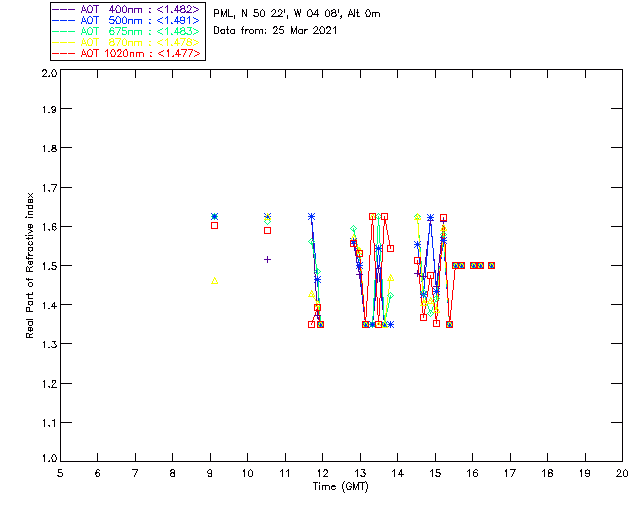
Task: Click the 'Real Part of Refractive index' axis label
Action: [29, 265]
